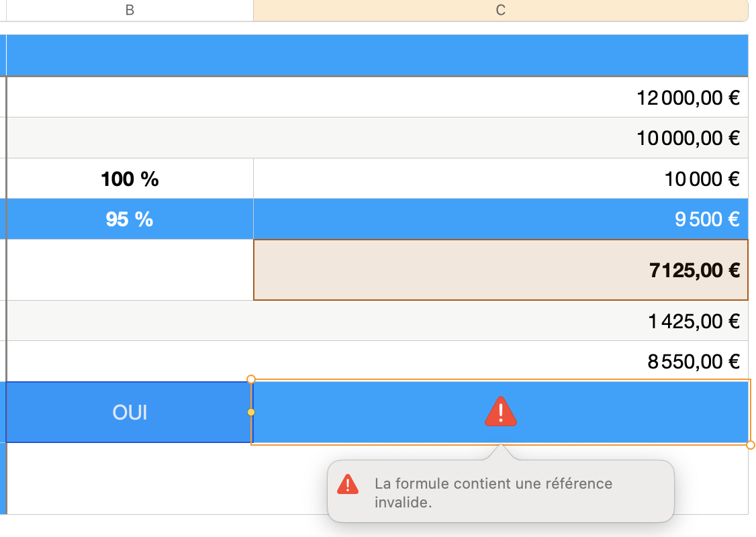The width and height of the screenshot is (756, 537).
Task: Select the empty cell left of 7125,00 €
Action: pos(130,270)
